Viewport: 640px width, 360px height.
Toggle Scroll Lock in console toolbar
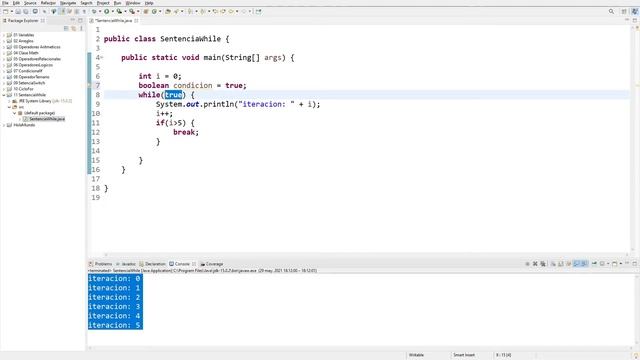coord(561,264)
